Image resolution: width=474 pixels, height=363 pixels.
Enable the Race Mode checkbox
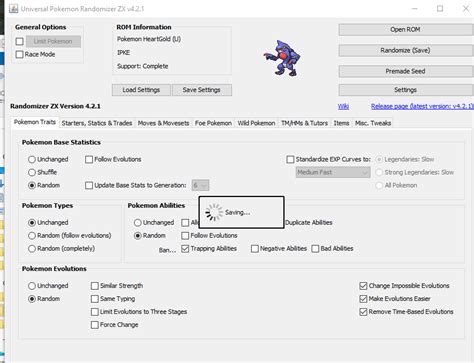pyautogui.click(x=20, y=54)
